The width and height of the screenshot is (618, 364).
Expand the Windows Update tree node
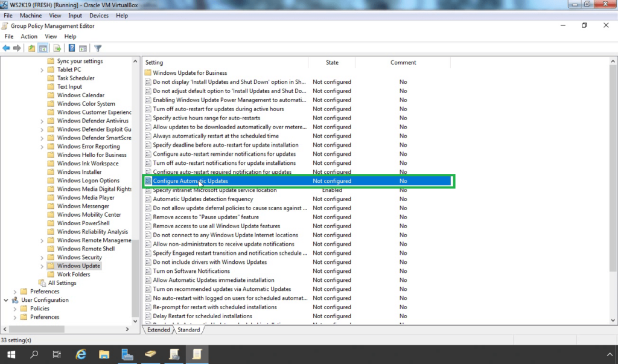click(42, 266)
